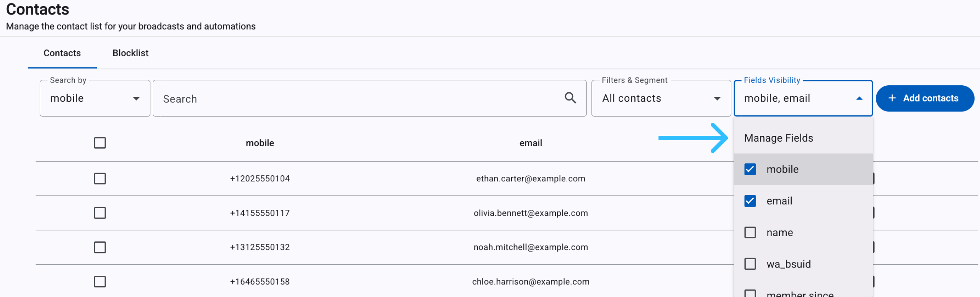Click the Add contacts button

[x=925, y=98]
